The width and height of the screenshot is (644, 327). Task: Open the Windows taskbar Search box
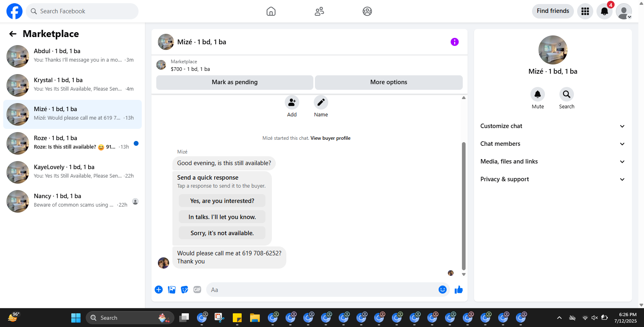tap(130, 318)
